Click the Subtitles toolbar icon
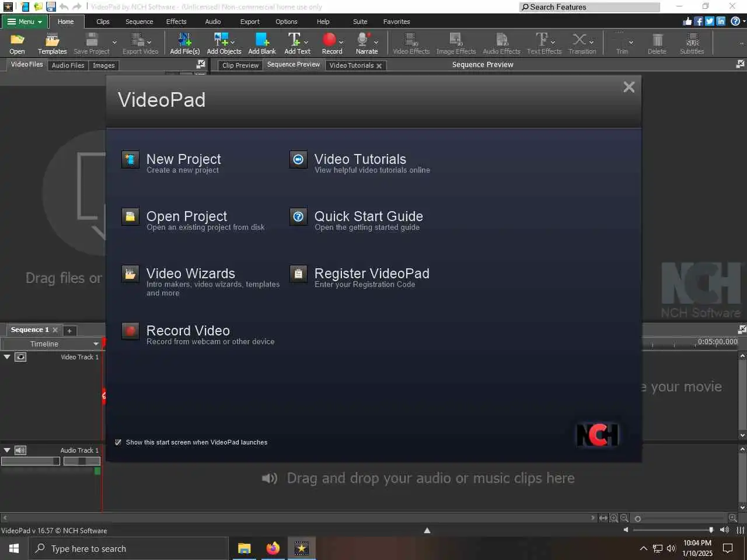Screen dimensions: 747x560 coord(692,40)
